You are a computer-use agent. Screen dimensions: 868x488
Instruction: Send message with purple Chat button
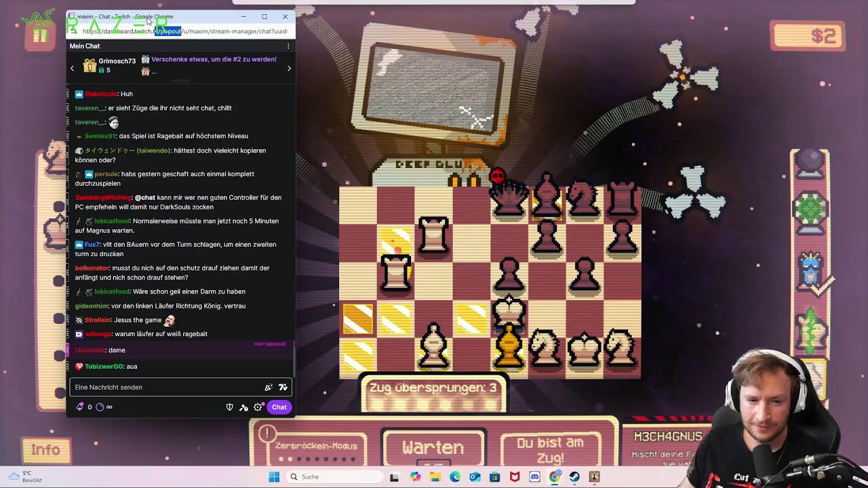pos(279,407)
